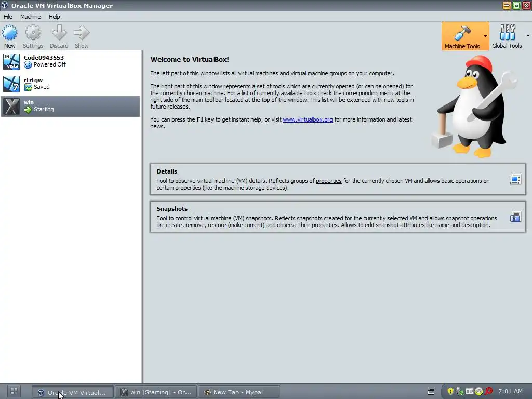
Task: Select the Code0943553 virtual machine
Action: [71, 61]
